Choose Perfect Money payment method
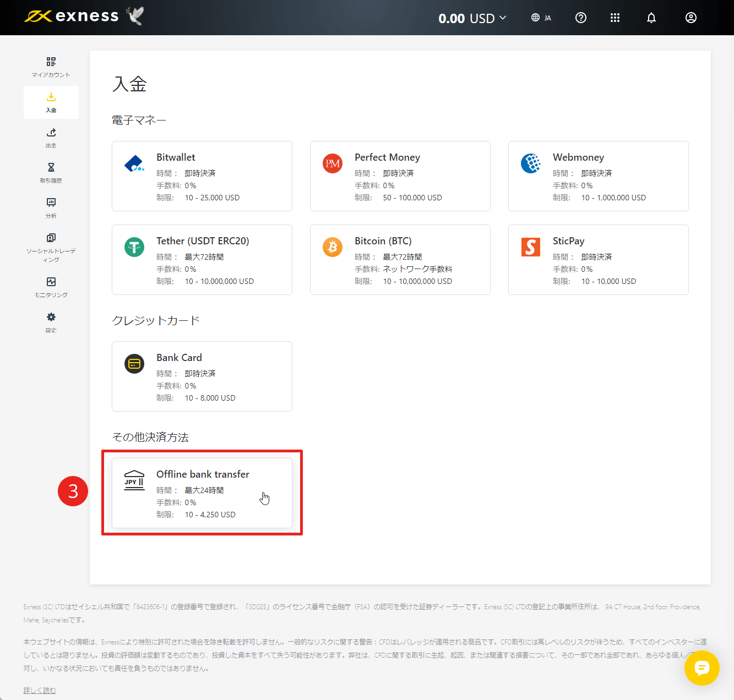This screenshot has width=734, height=700. 400,176
